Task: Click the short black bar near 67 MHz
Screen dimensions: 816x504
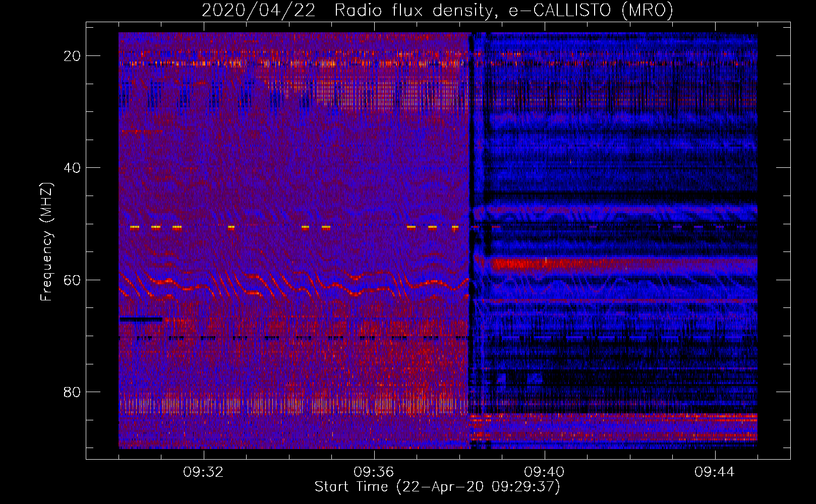Action: (141, 319)
